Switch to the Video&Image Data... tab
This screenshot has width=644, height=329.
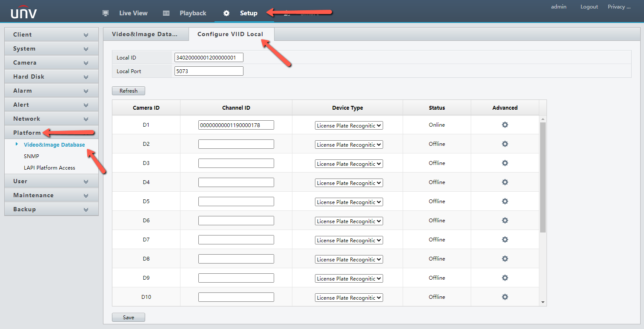point(145,34)
